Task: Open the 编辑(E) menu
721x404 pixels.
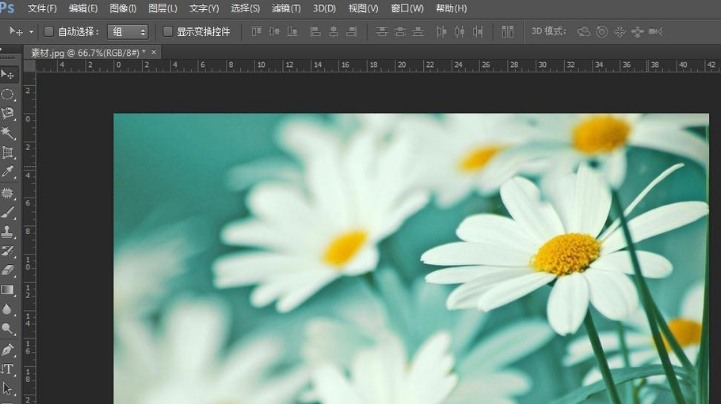Action: [x=83, y=8]
